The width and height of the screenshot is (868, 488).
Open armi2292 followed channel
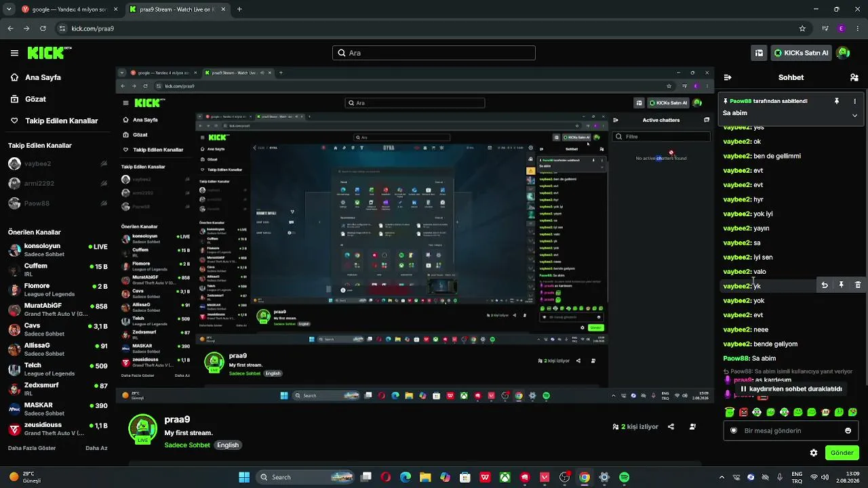coord(58,184)
